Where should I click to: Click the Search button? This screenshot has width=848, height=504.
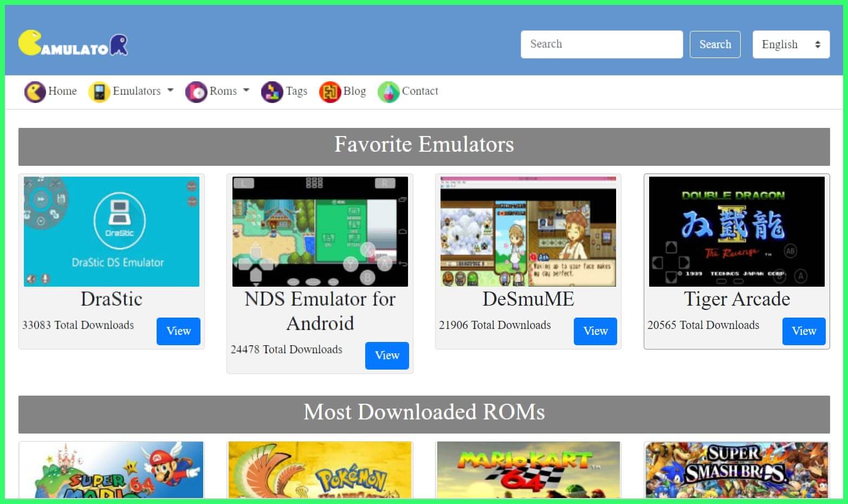(715, 44)
